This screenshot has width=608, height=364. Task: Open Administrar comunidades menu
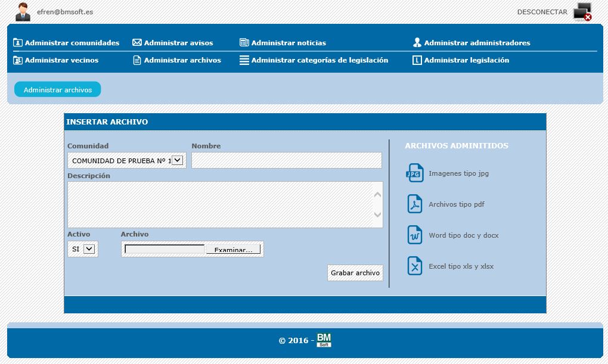click(72, 43)
